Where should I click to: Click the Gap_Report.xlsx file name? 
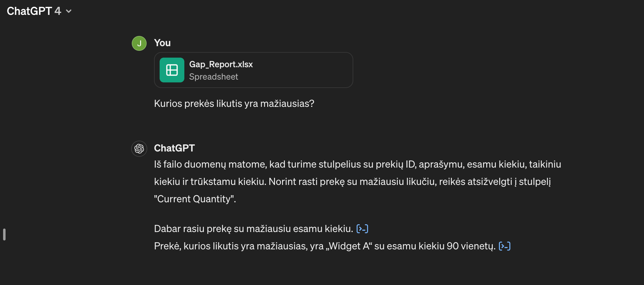click(221, 64)
